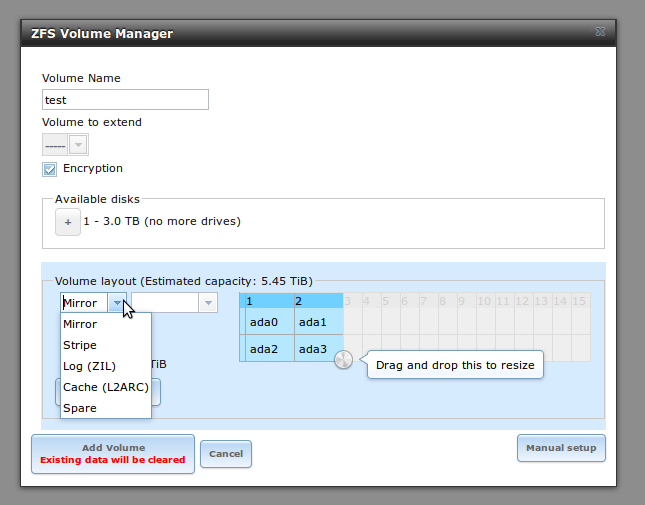645x505 pixels.
Task: Add available 3.0 TB disk with plus button
Action: tap(68, 222)
